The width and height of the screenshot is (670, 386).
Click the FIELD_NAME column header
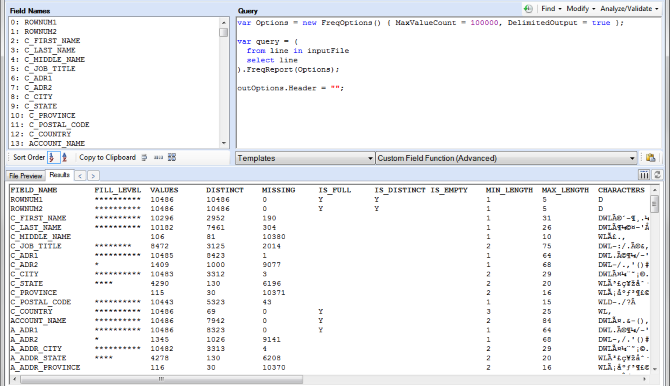tap(34, 190)
